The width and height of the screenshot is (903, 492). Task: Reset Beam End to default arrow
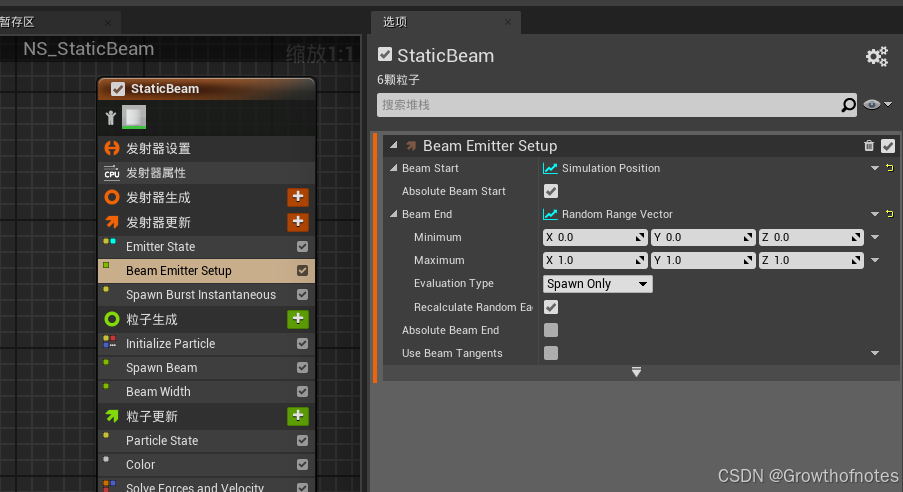pyautogui.click(x=890, y=214)
